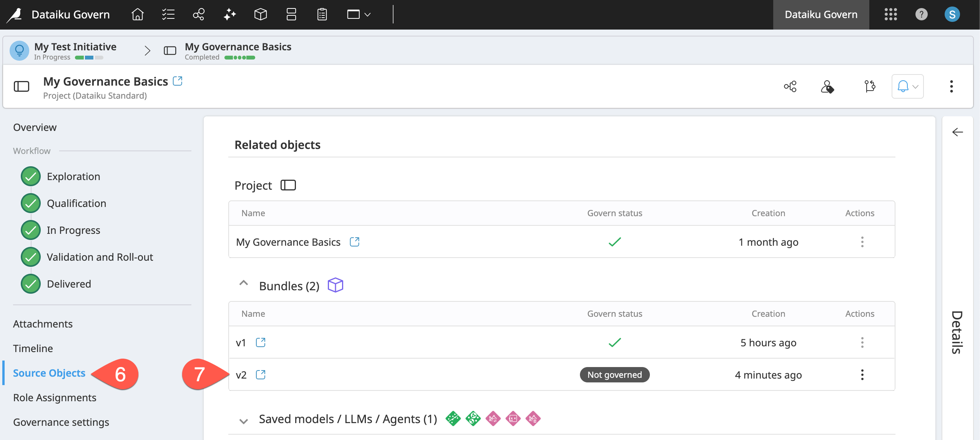Select the v1 bundle name
Viewport: 980px width, 440px height.
(241, 342)
